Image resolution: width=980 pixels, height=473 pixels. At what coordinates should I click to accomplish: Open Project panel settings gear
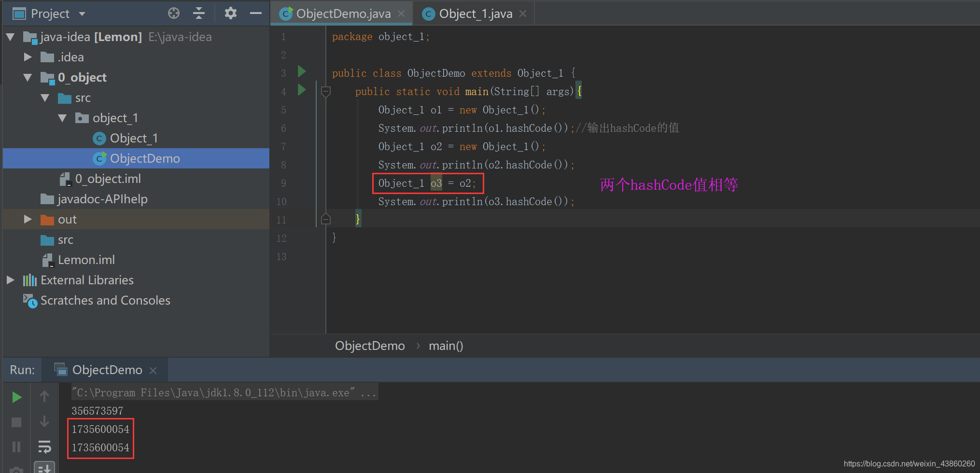click(231, 14)
